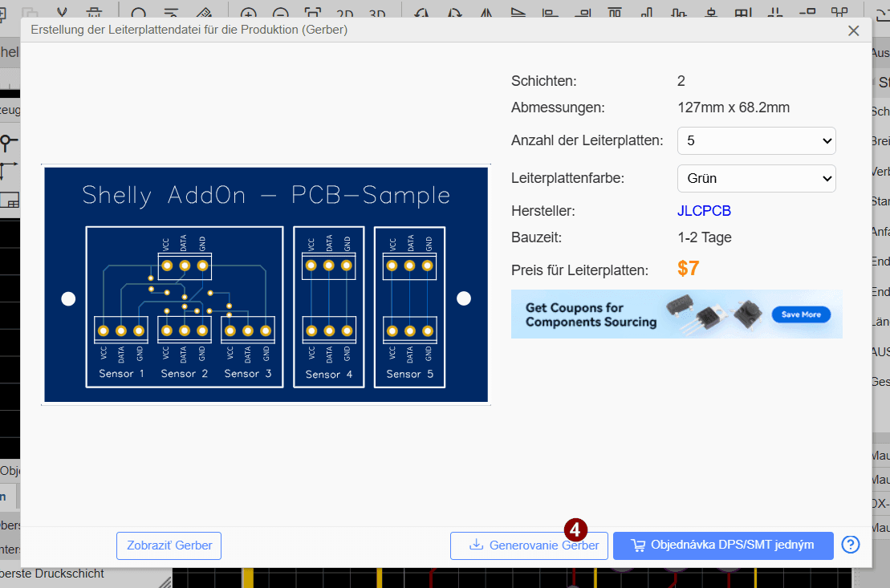
Task: Expand the Leiterplattenfarbe dropdown showing Grün
Action: 756,178
